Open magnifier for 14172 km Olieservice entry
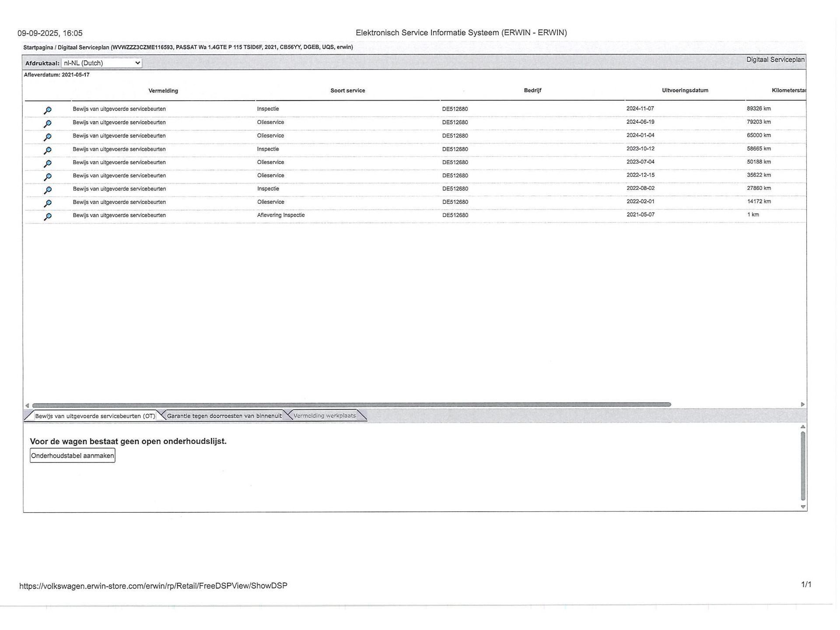Screen dimensions: 840x630 [48, 203]
